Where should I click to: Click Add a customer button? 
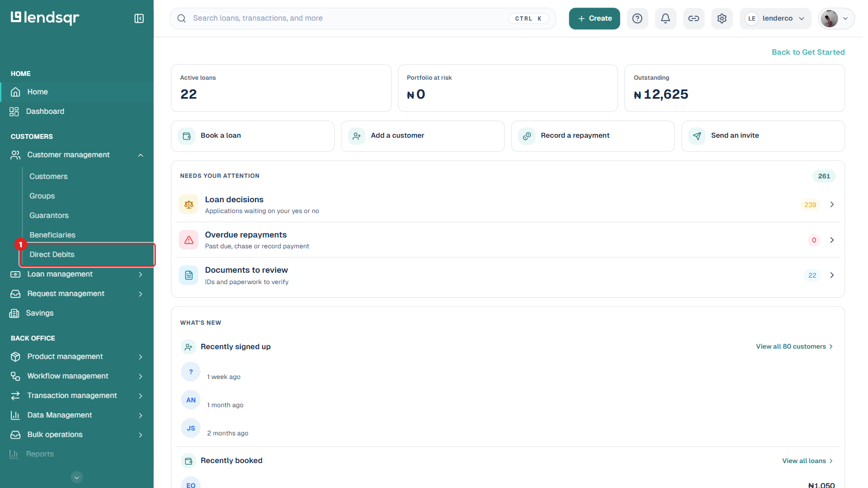tap(423, 136)
